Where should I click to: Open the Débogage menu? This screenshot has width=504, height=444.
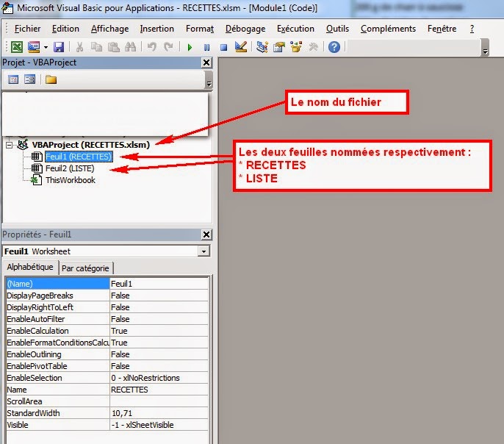pos(245,29)
